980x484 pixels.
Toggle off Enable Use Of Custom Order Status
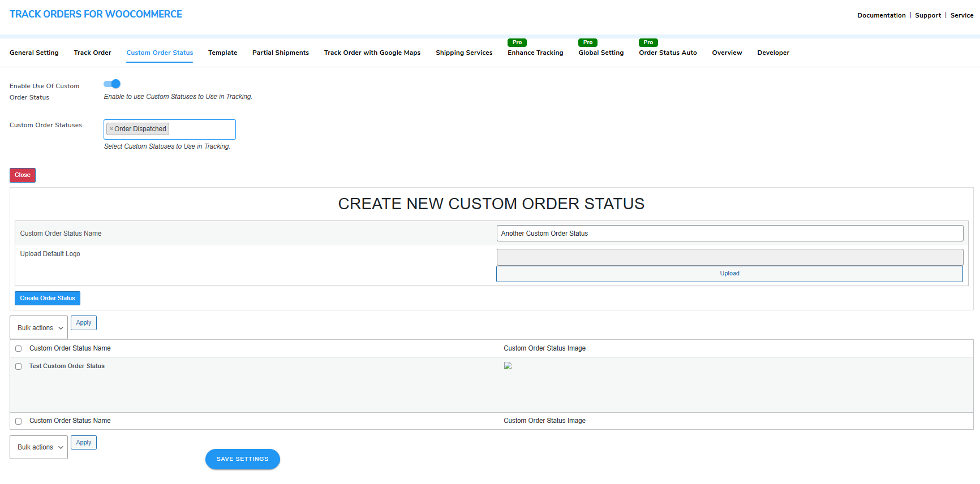pyautogui.click(x=112, y=84)
